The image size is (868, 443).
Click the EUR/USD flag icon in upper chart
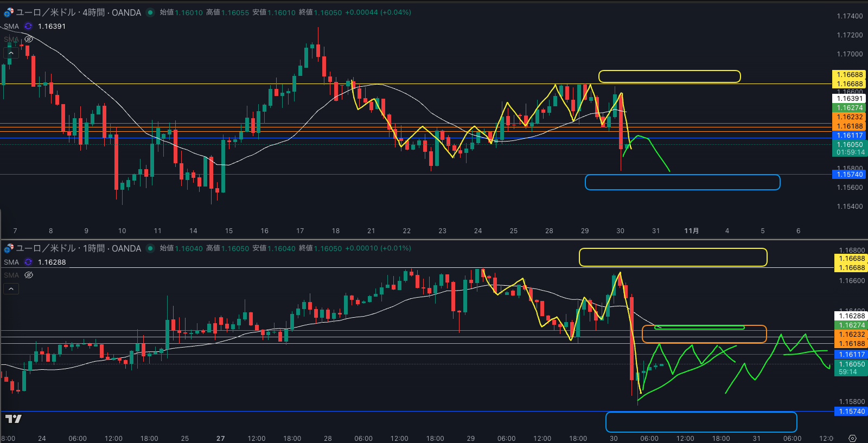coord(9,12)
